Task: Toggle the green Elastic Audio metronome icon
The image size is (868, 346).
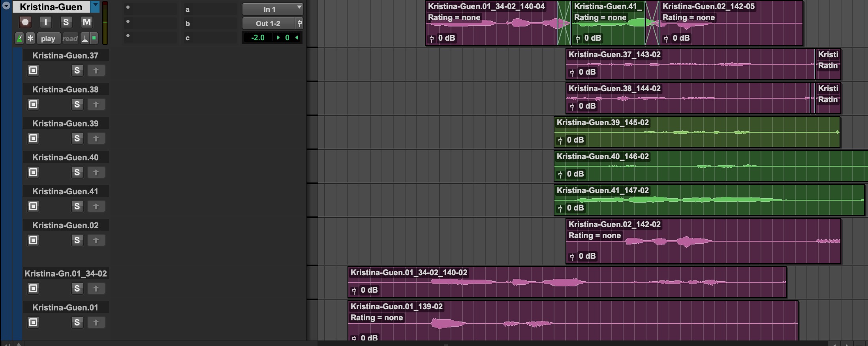Action: point(19,38)
